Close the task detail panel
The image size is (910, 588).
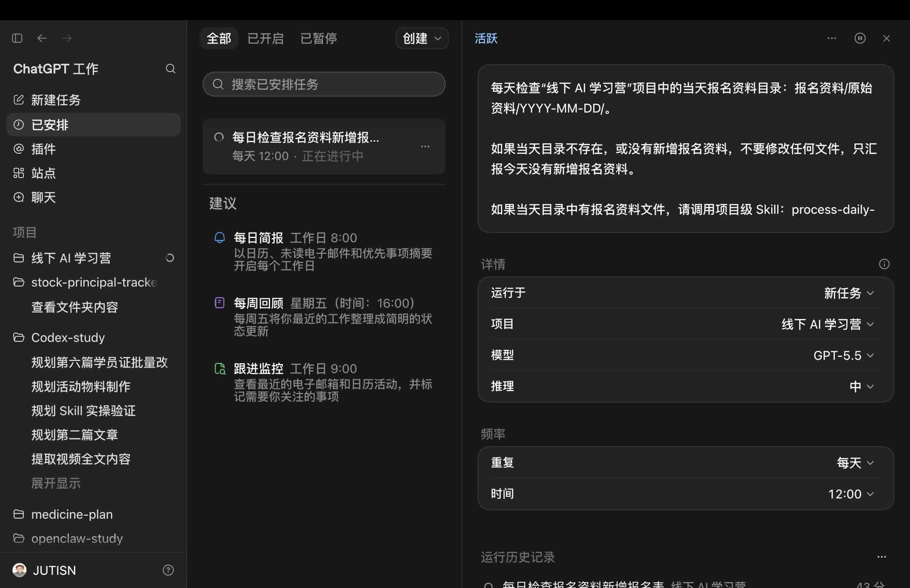[886, 38]
